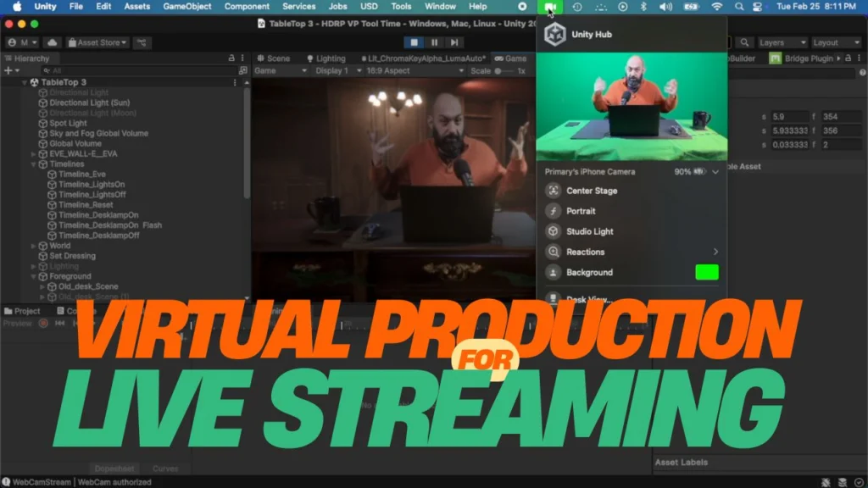Screen dimensions: 868x488
Task: Click the green Background color swatch
Action: point(707,273)
